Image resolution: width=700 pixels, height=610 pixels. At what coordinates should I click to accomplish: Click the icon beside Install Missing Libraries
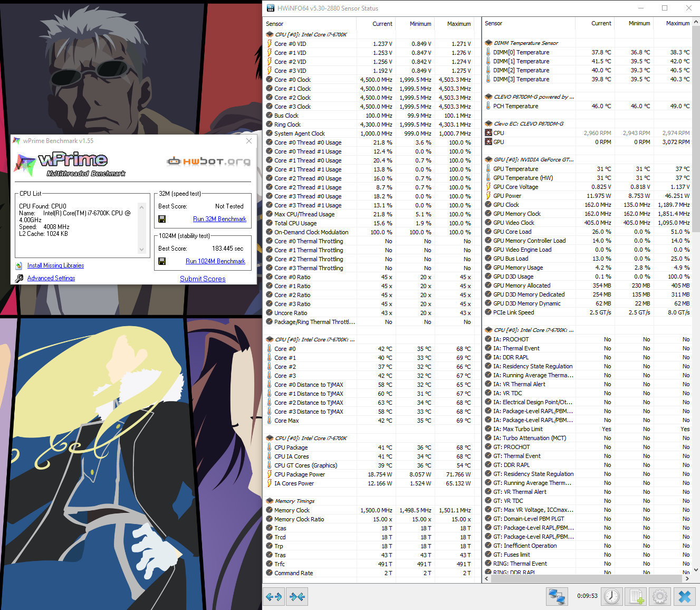coord(19,266)
